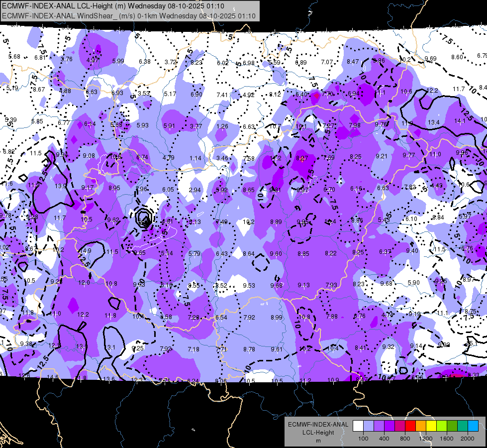Click the lime green legend swatch
This screenshot has height=448, width=487.
442,426
